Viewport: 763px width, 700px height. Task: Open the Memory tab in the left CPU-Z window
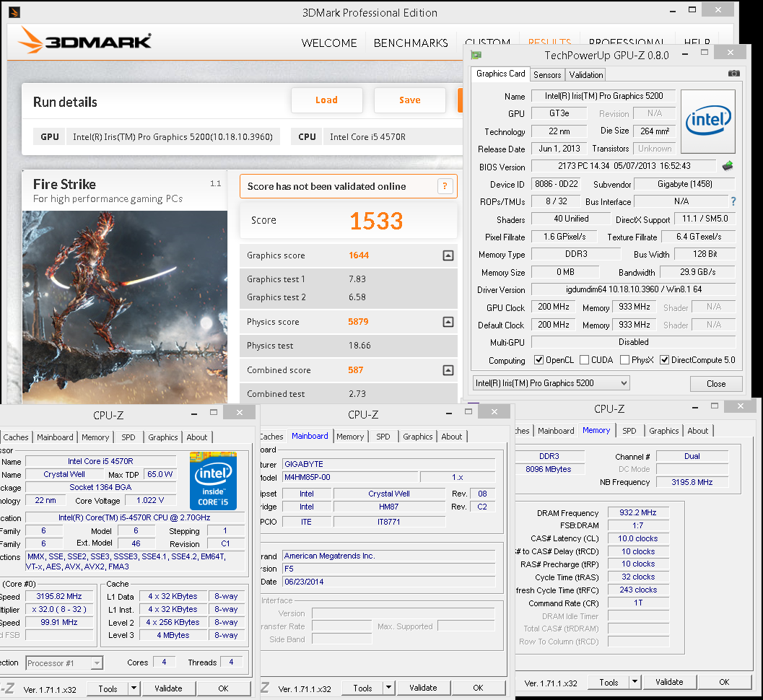(x=95, y=437)
